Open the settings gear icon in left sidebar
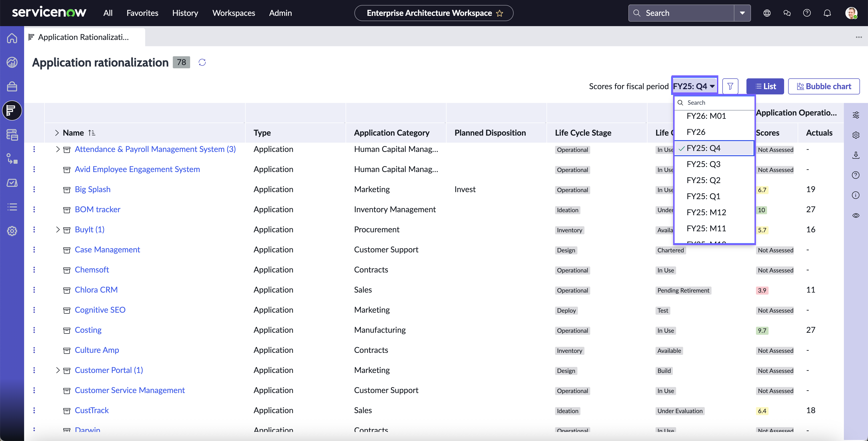 pos(12,231)
